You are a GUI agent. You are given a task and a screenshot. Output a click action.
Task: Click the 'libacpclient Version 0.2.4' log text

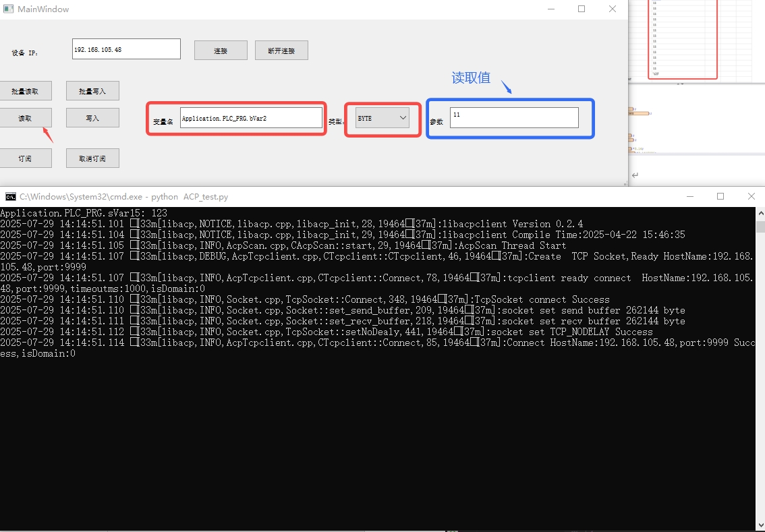(x=512, y=224)
